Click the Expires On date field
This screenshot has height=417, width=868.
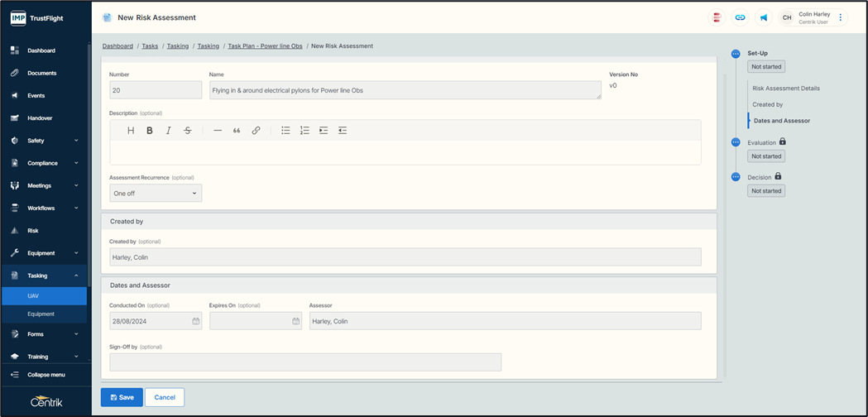[256, 321]
